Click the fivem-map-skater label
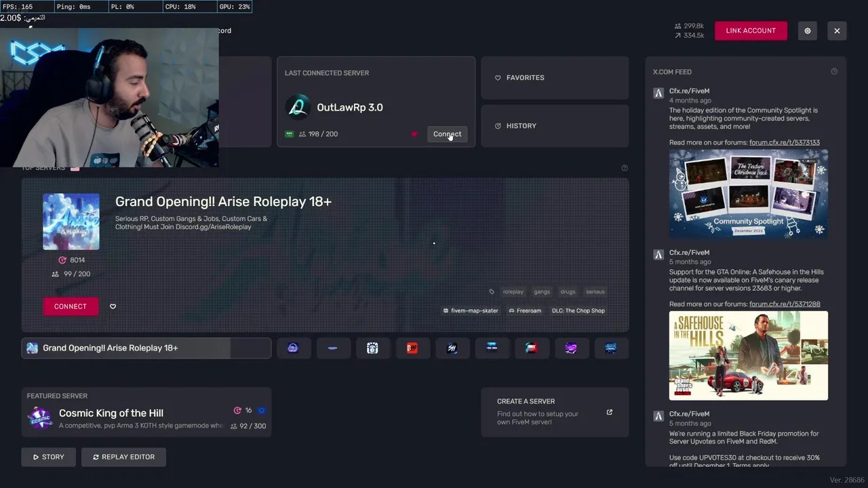 pos(471,310)
